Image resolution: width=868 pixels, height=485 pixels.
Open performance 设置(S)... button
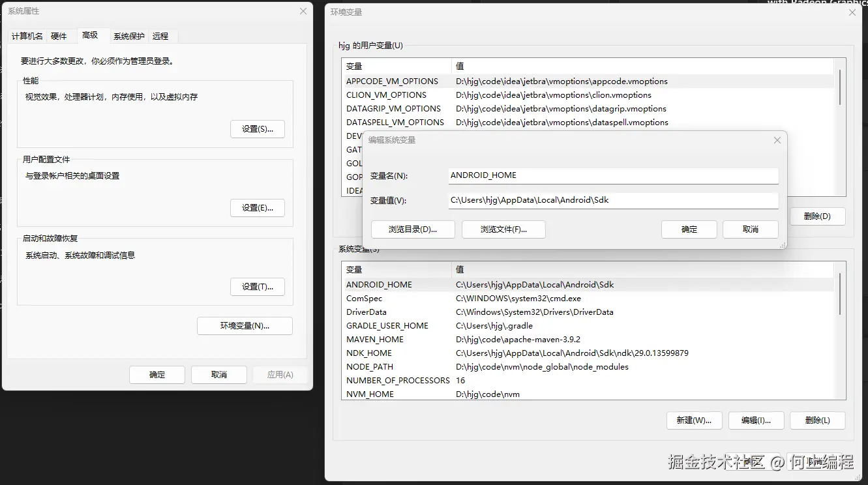[258, 129]
